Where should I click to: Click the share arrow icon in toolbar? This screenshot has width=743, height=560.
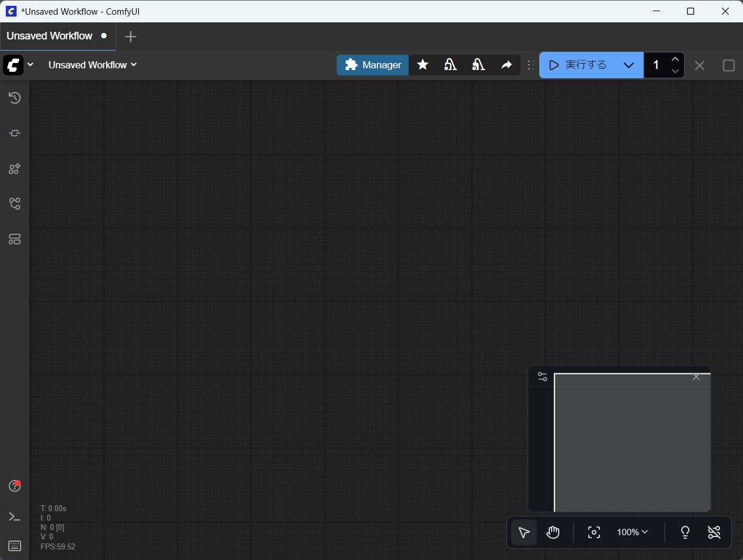(506, 65)
